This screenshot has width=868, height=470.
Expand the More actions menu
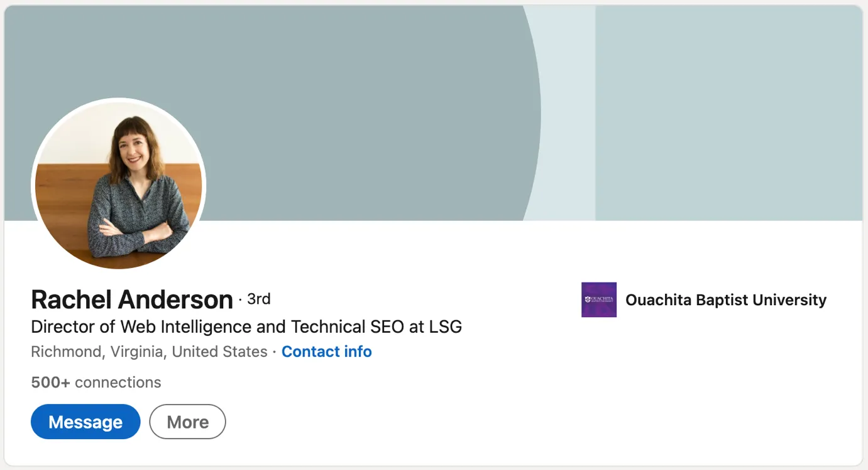point(187,422)
